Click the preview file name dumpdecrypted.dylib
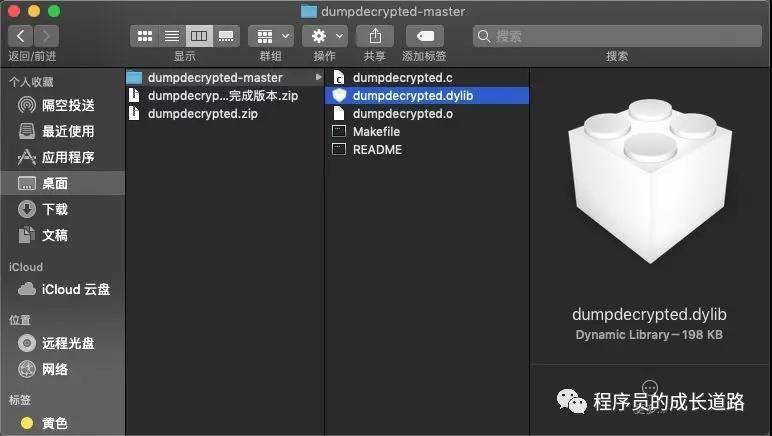Viewport: 772px width, 436px height. pyautogui.click(x=649, y=314)
